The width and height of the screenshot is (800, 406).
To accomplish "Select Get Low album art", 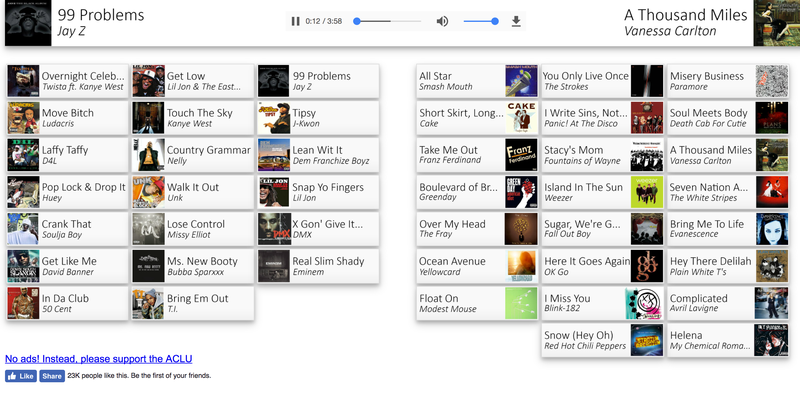I will pyautogui.click(x=148, y=81).
